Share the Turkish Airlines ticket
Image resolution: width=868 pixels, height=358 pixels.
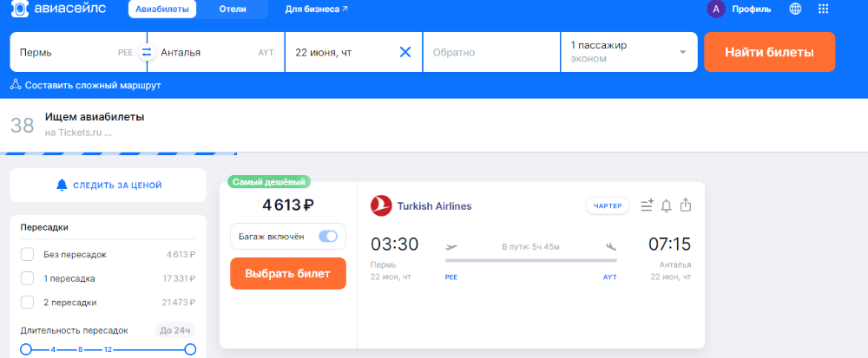(x=686, y=205)
